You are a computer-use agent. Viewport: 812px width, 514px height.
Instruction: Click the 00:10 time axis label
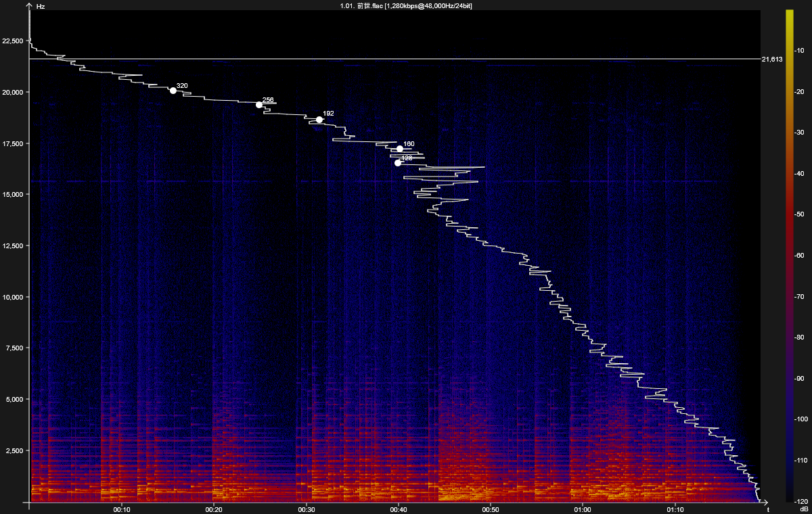(x=122, y=509)
